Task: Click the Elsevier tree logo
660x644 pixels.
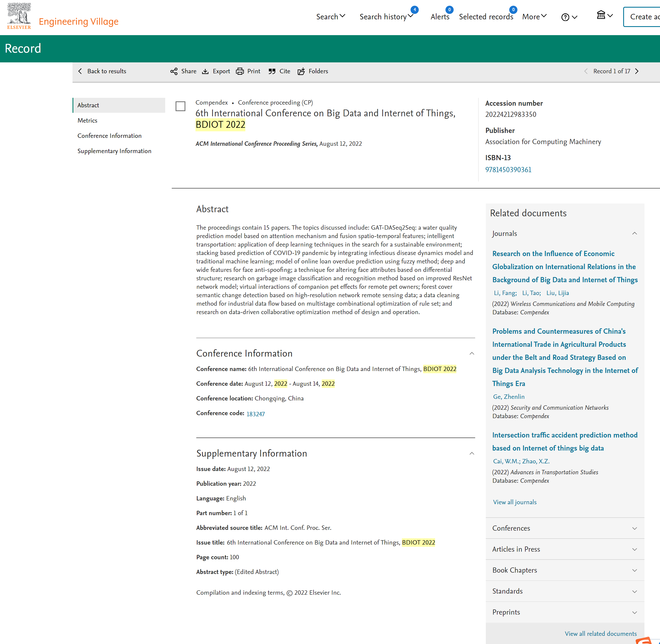Action: point(19,16)
